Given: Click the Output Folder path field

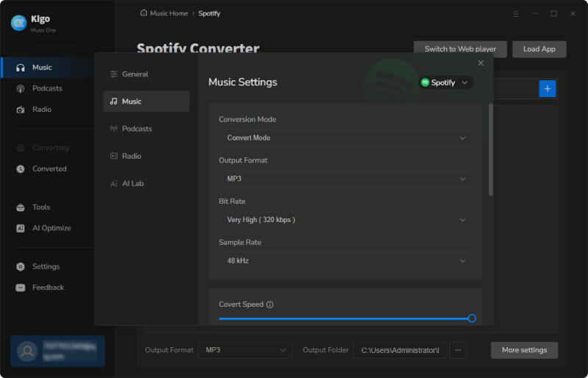Looking at the screenshot, I should pyautogui.click(x=400, y=350).
